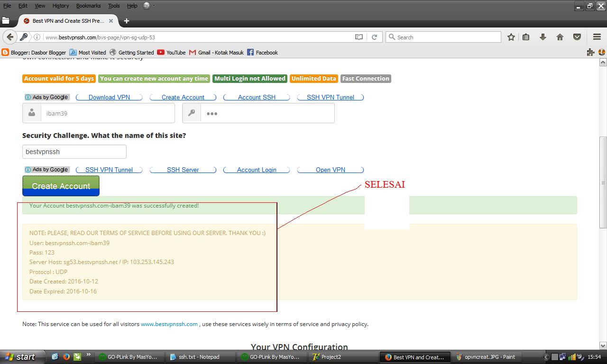Toggle Reader View in the address bar
The image size is (607, 364).
click(x=359, y=37)
